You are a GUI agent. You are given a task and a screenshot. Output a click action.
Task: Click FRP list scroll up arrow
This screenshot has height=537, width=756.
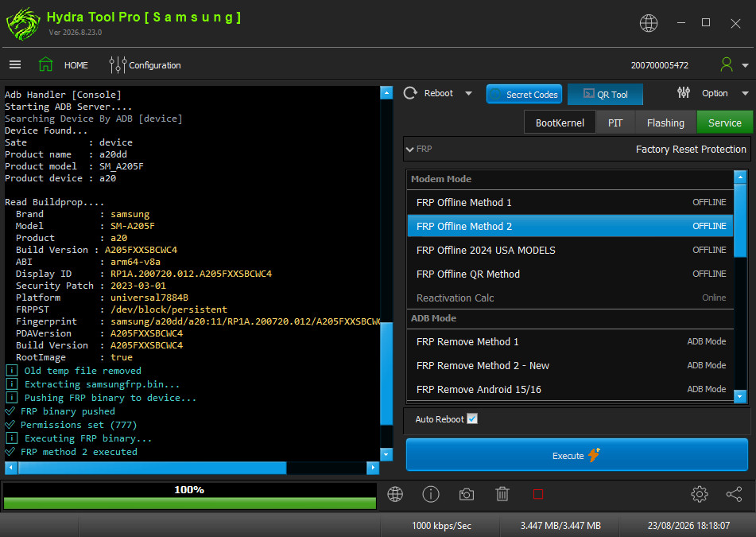tap(740, 177)
